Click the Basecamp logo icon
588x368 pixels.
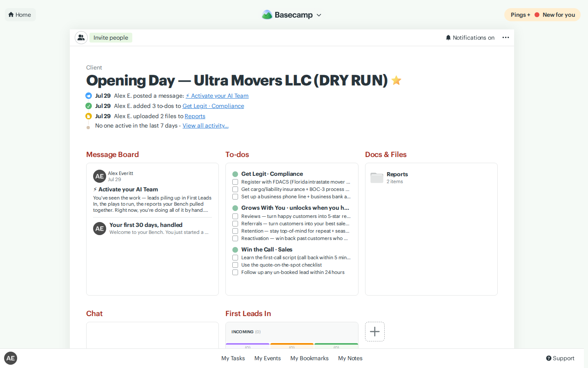tap(267, 15)
